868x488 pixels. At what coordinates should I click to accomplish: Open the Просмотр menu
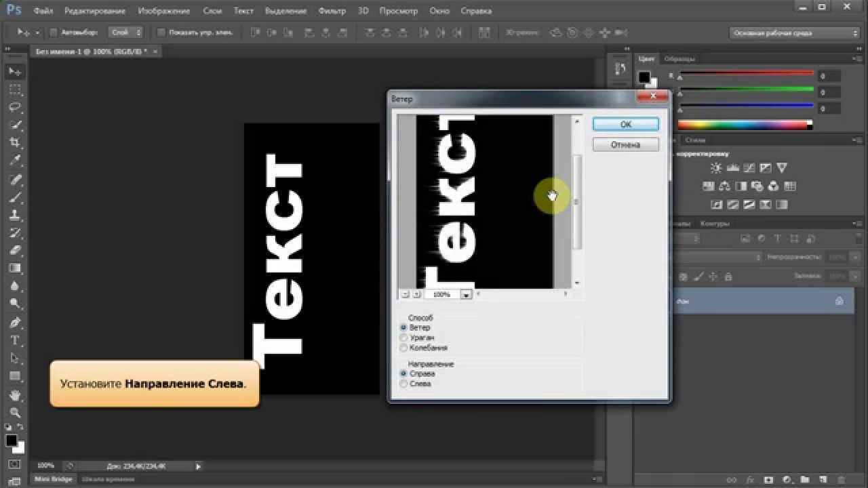(x=399, y=11)
